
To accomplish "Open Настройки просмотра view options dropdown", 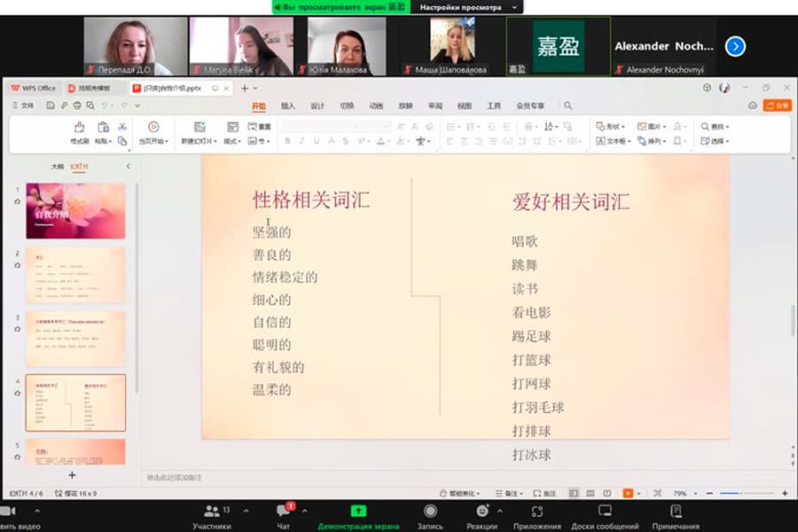I will pos(466,7).
